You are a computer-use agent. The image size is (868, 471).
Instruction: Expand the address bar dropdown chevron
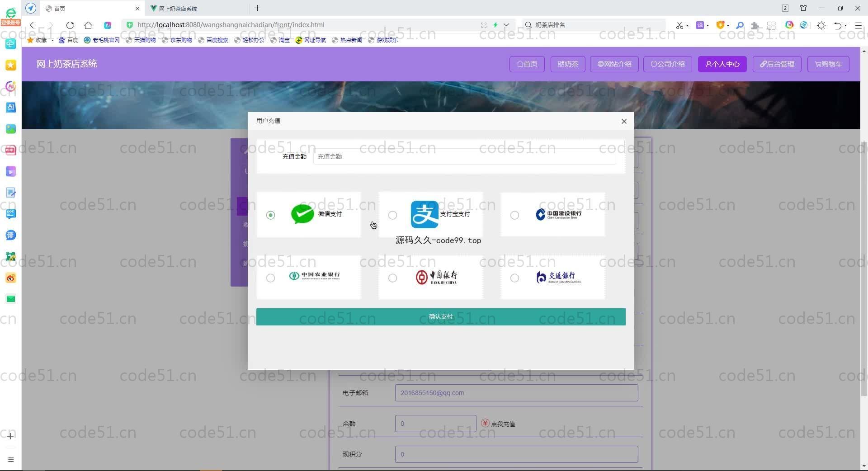pos(506,25)
